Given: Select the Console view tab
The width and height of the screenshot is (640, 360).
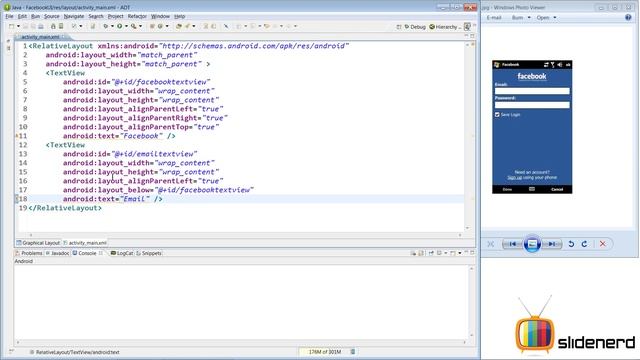Looking at the screenshot, I should (x=87, y=253).
